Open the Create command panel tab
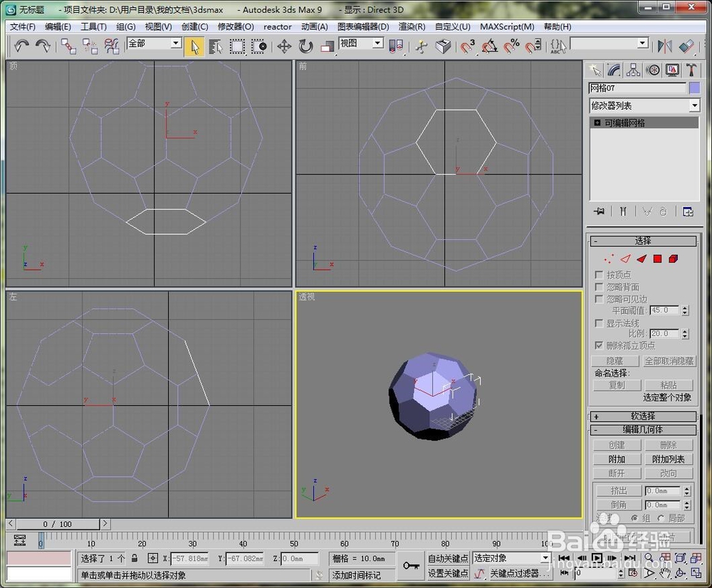The height and width of the screenshot is (588, 712). coord(595,70)
